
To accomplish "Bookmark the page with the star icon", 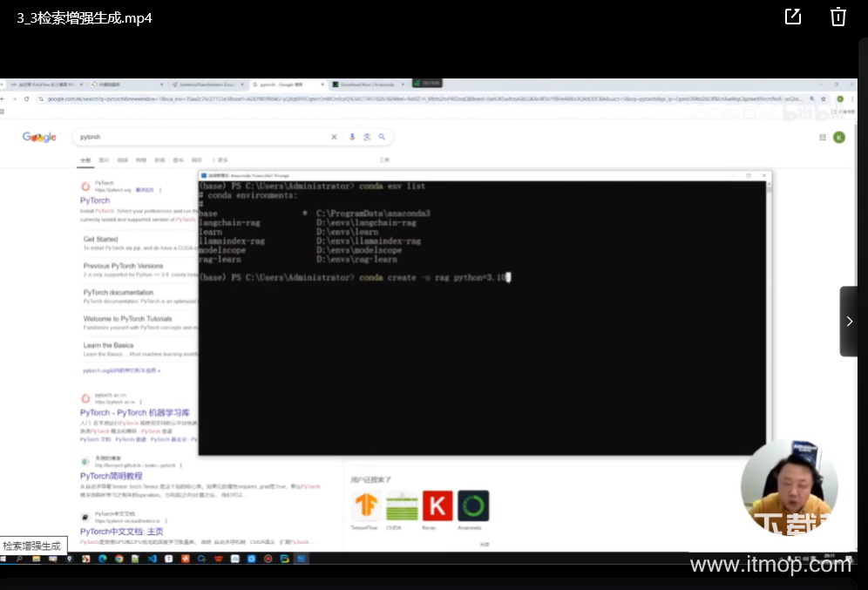I will pos(824,98).
